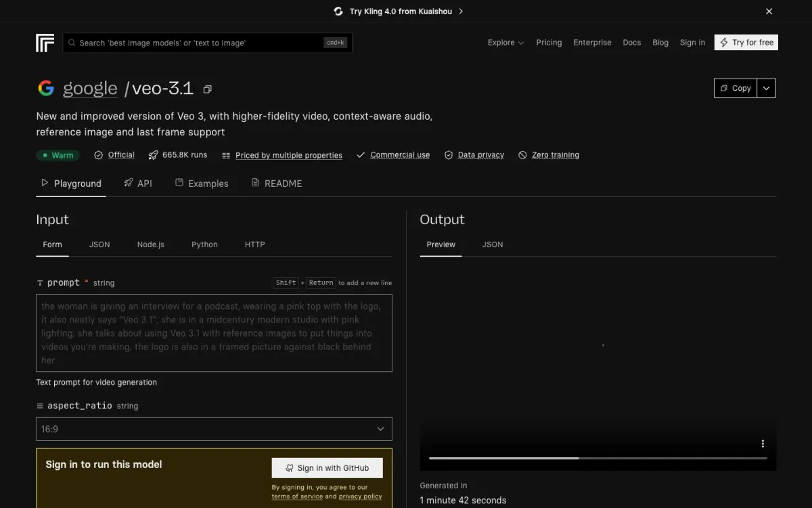Screen dimensions: 812x508
Task: Click the pricing list icon
Action: [x=226, y=155]
